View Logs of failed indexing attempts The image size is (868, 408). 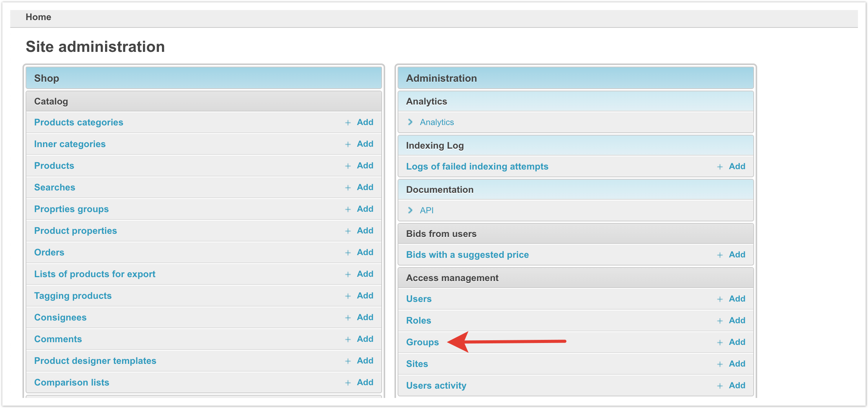coord(477,166)
